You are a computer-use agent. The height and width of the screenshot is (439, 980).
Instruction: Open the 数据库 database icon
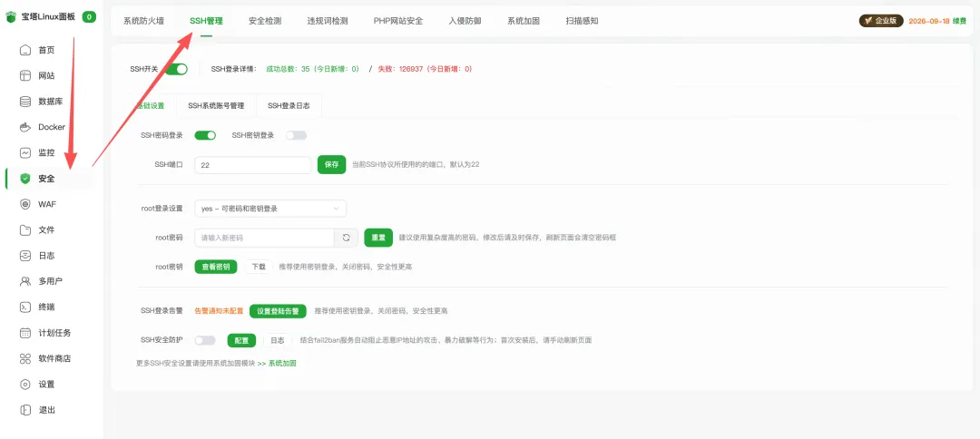point(25,102)
